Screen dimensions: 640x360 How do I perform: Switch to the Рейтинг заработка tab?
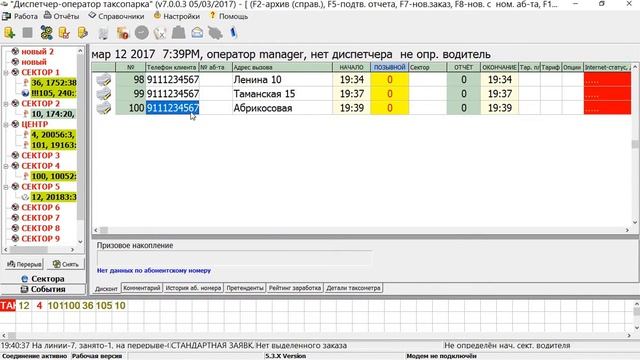295,288
